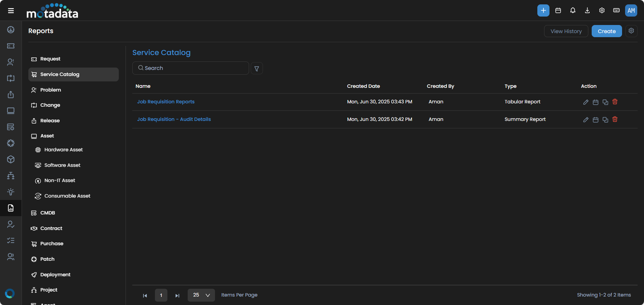The height and width of the screenshot is (305, 644).
Task: Show keyboard shortcuts icon
Action: 616,10
